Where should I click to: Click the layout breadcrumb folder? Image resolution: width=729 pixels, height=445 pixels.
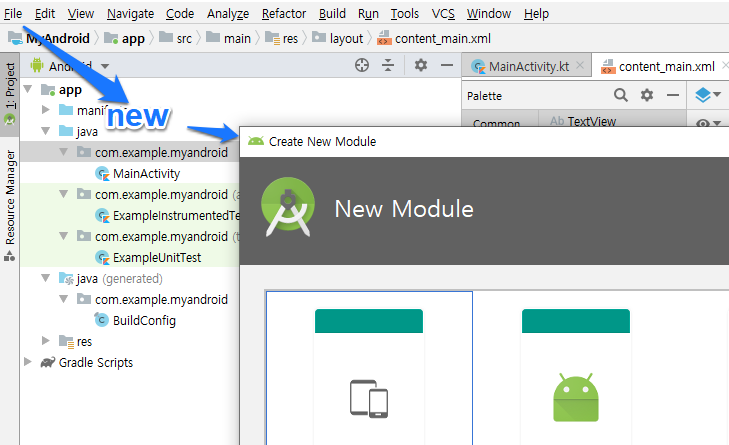[337, 39]
